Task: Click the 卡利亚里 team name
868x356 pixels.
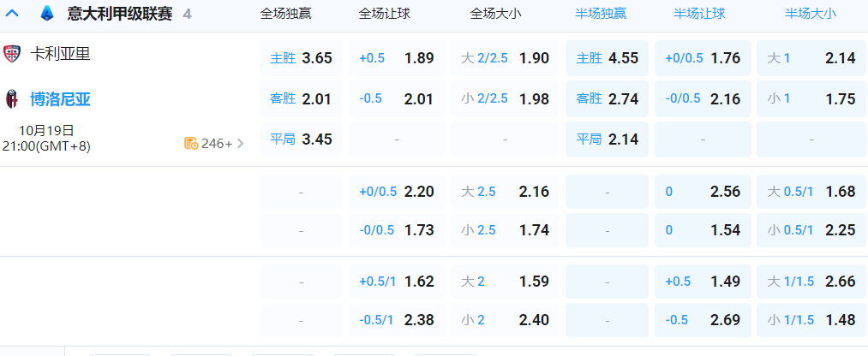Action: [x=60, y=54]
